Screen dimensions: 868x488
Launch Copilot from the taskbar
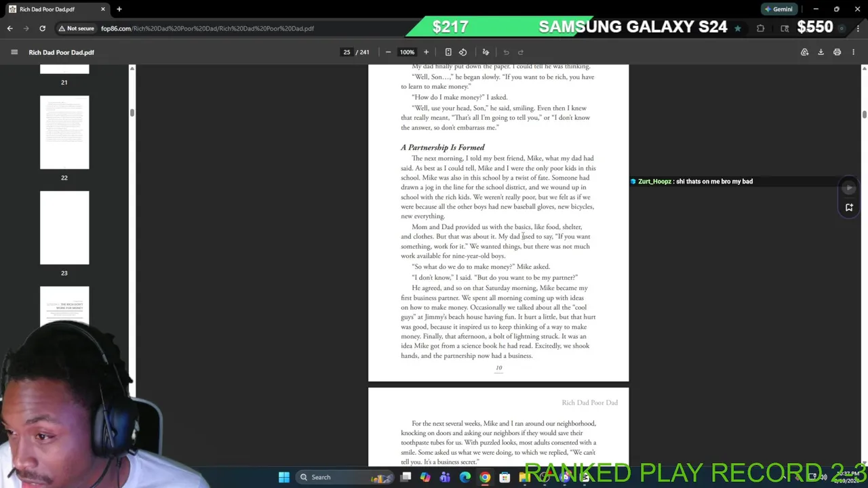coord(425,477)
